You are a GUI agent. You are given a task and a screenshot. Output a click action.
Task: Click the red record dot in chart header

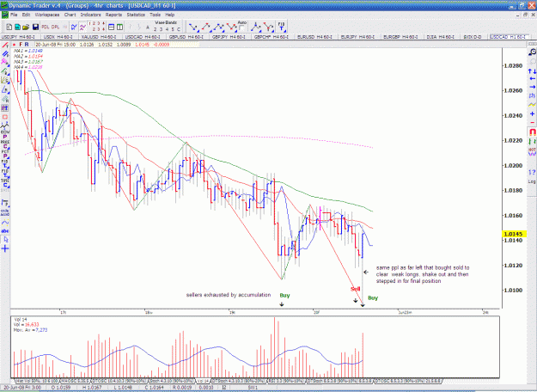pos(14,45)
